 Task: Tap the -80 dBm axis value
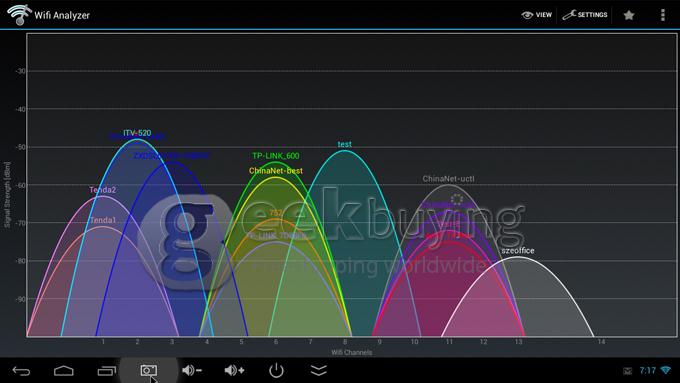pos(20,261)
